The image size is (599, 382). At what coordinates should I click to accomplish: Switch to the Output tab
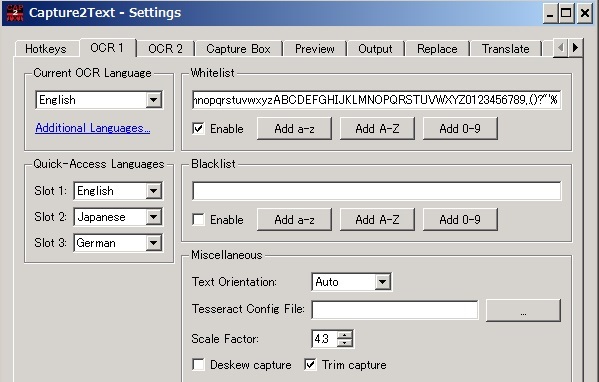[375, 49]
